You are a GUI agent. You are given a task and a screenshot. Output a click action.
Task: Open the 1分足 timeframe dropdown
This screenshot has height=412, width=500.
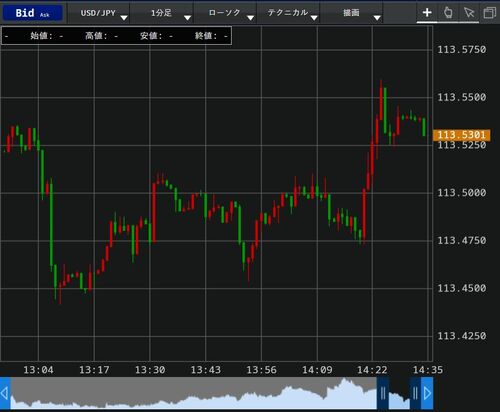tap(162, 13)
